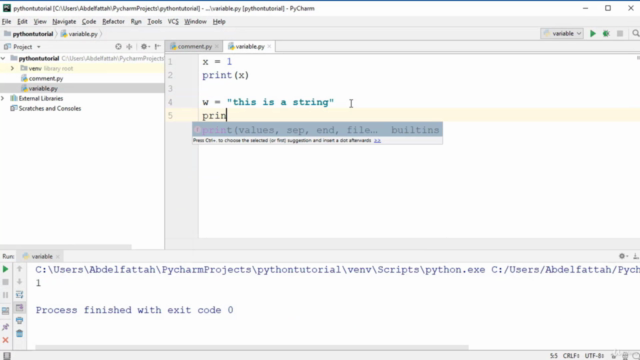This screenshot has height=360, width=640.
Task: Close the variable.py editor tab
Action: pos(269,47)
